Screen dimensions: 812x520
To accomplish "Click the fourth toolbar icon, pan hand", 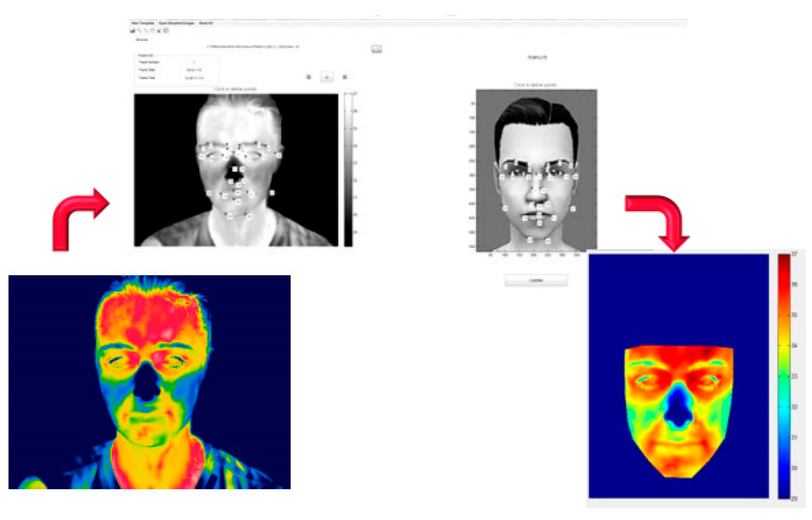I will pyautogui.click(x=153, y=31).
